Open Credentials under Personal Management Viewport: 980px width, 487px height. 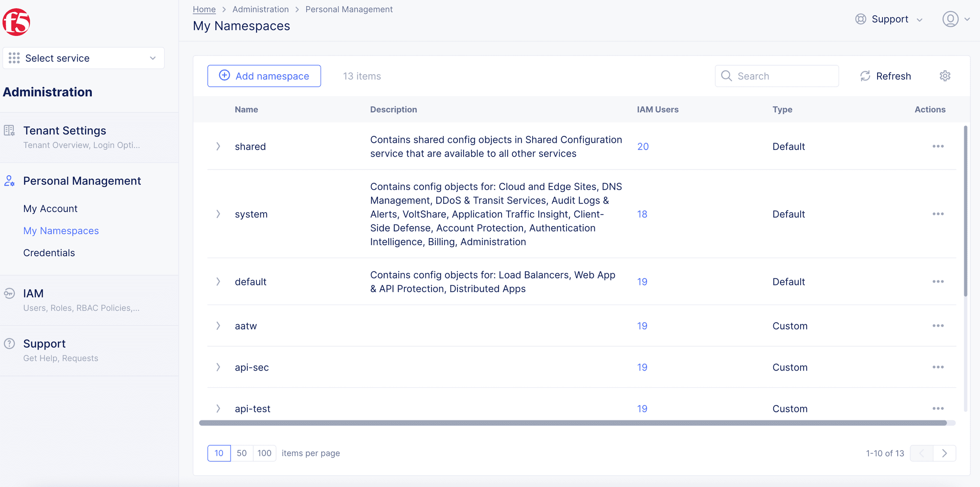point(49,252)
